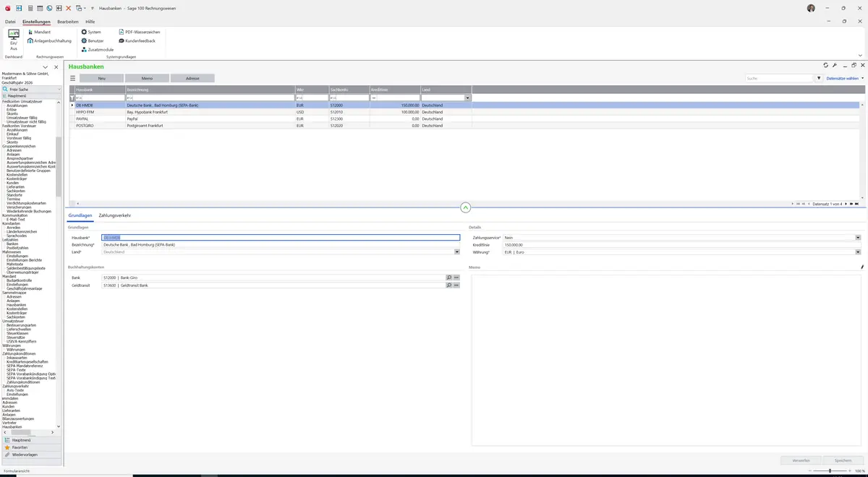Open the Einstellungen ribbon tab
The width and height of the screenshot is (868, 477).
click(36, 22)
